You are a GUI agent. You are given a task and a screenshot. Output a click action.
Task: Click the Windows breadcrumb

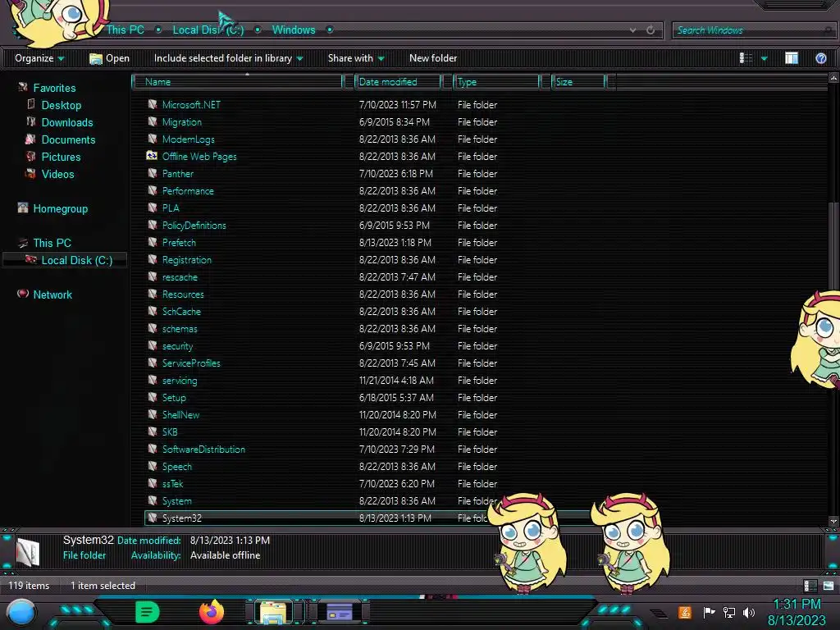click(x=294, y=30)
